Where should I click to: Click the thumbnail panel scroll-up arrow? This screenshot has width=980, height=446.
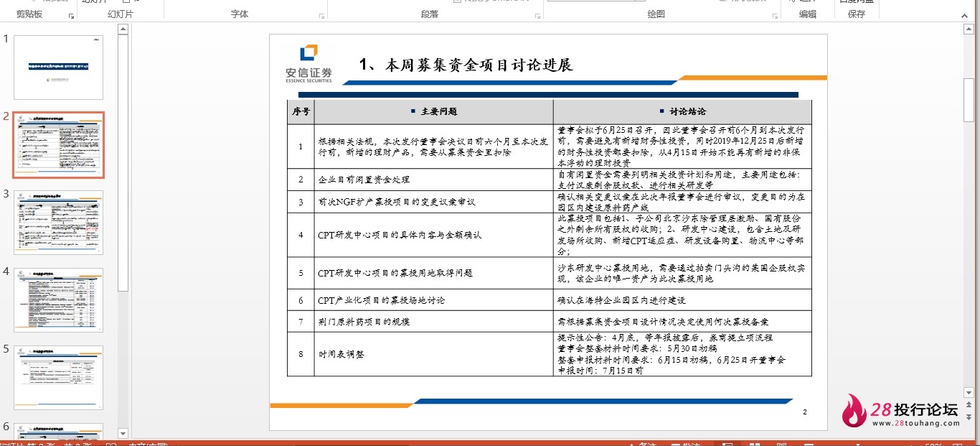coord(123,29)
